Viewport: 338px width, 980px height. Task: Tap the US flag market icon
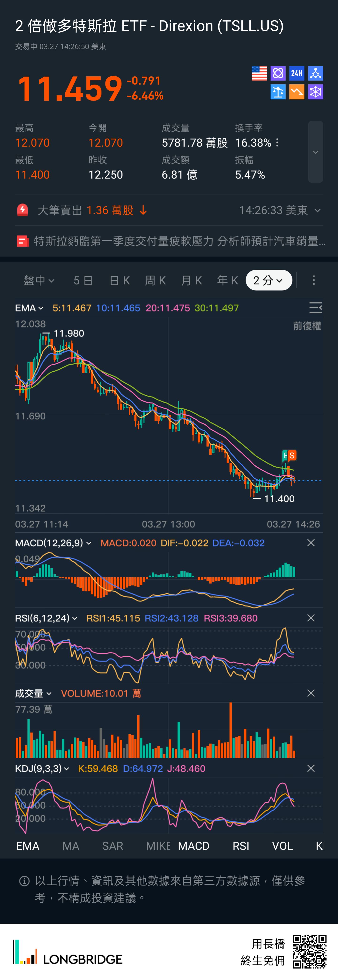click(x=259, y=74)
